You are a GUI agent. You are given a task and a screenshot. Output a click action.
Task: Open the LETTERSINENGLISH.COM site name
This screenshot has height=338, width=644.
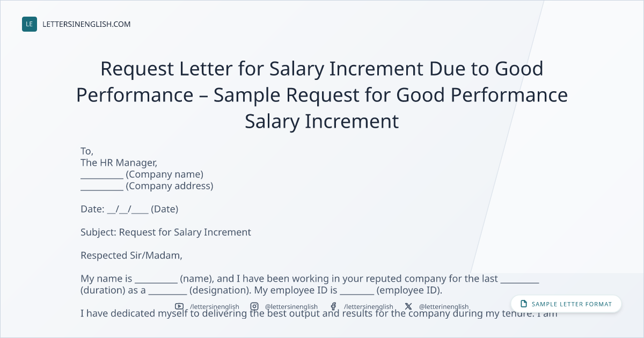[x=86, y=24]
